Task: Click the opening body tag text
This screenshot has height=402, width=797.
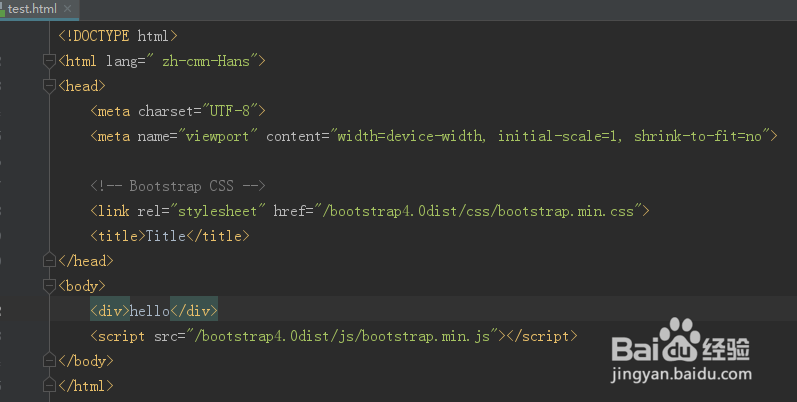Action: tap(82, 286)
